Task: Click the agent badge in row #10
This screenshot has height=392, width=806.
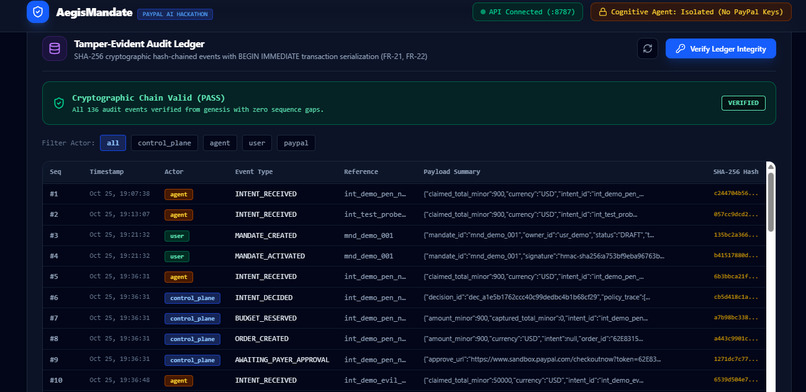Action: click(x=179, y=381)
